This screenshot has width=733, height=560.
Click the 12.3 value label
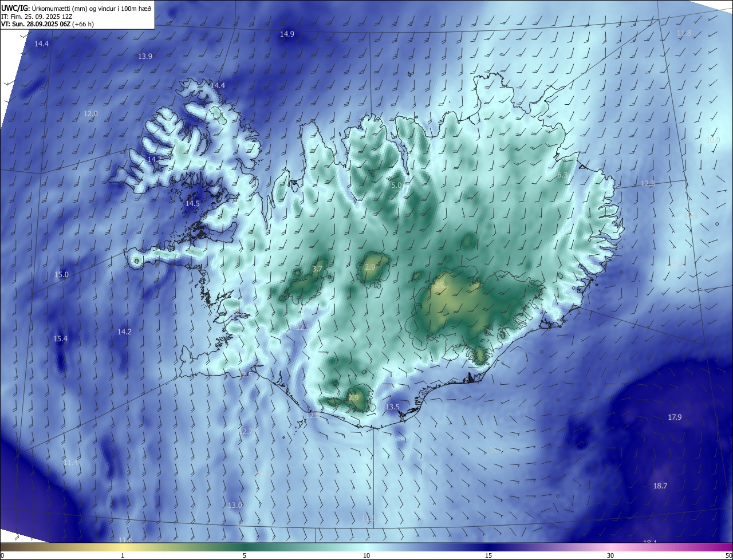coord(647,184)
